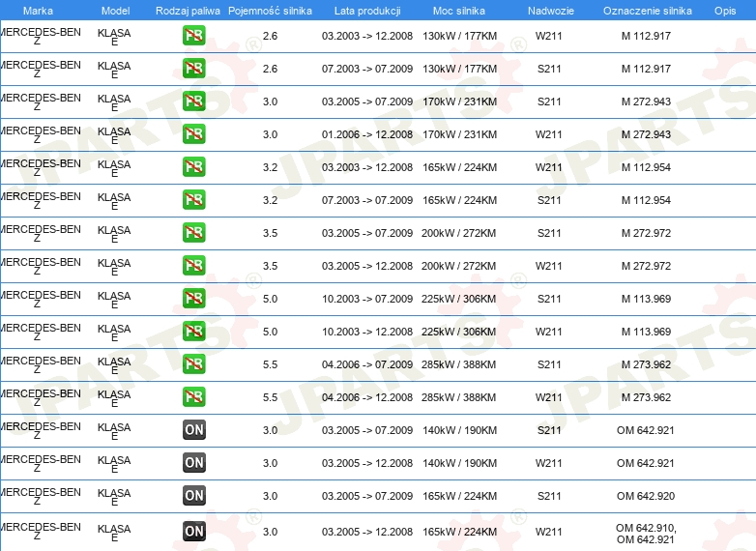The height and width of the screenshot is (551, 756).
Task: Click the Model column header
Action: pos(115,11)
